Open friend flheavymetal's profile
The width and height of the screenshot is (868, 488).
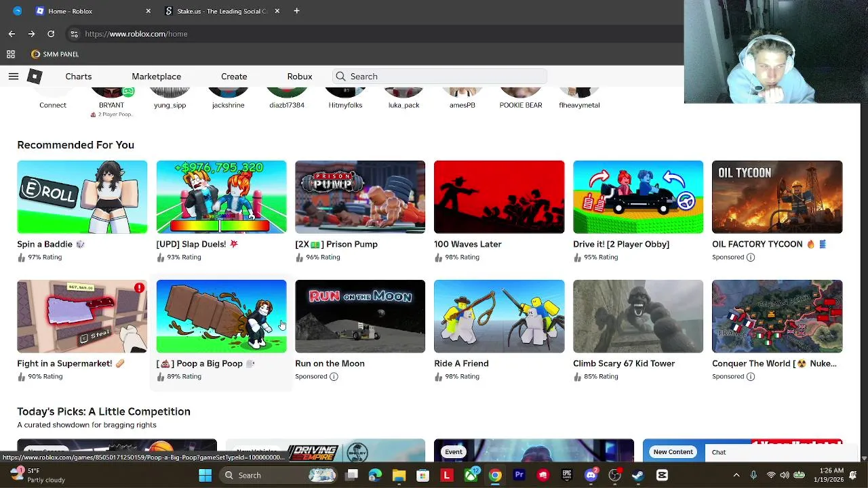579,100
